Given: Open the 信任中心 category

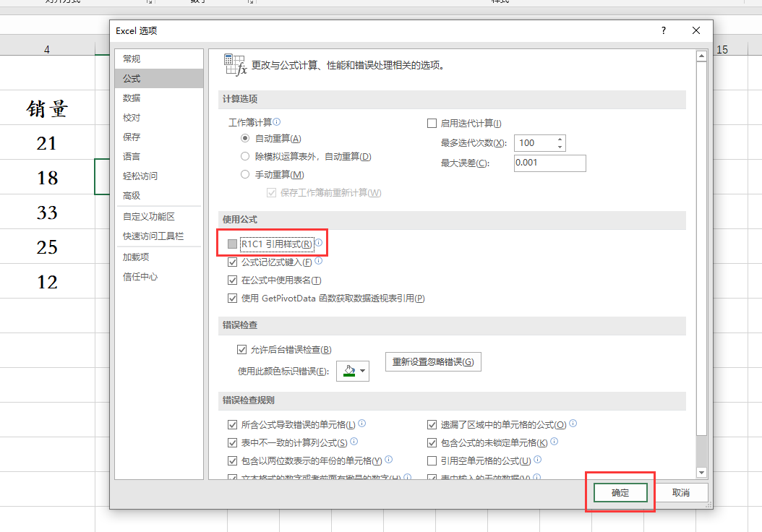Looking at the screenshot, I should coord(159,276).
